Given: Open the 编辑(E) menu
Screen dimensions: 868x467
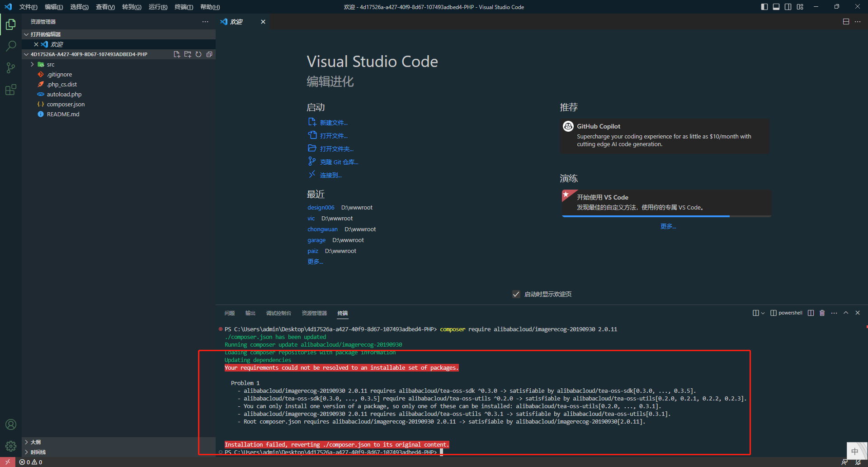Looking at the screenshot, I should 54,7.
